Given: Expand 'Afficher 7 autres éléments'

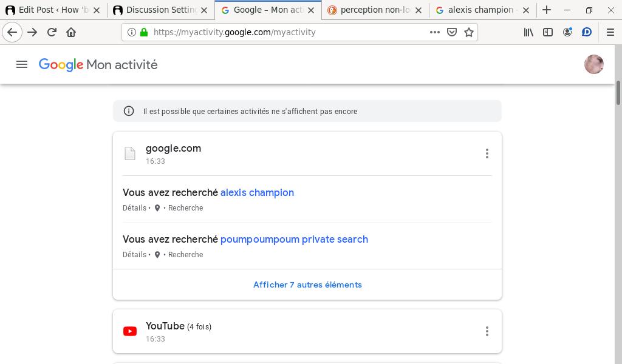Looking at the screenshot, I should 307,285.
